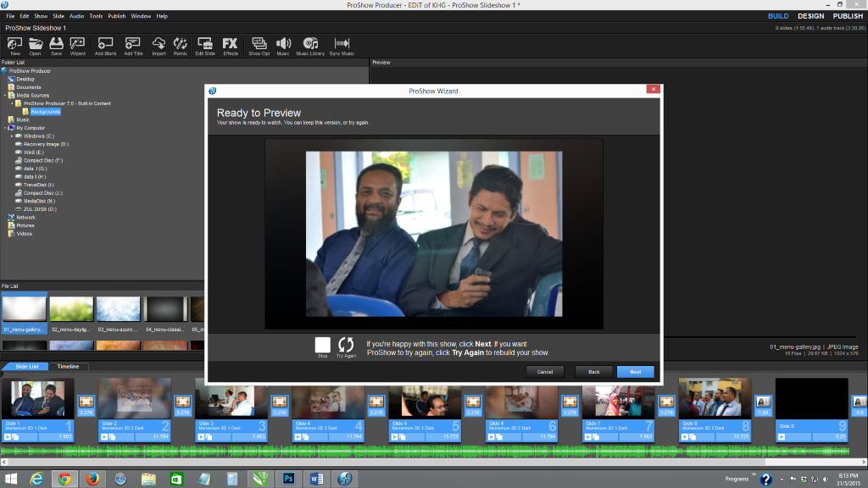
Task: Open the Publish menu
Action: click(x=116, y=16)
